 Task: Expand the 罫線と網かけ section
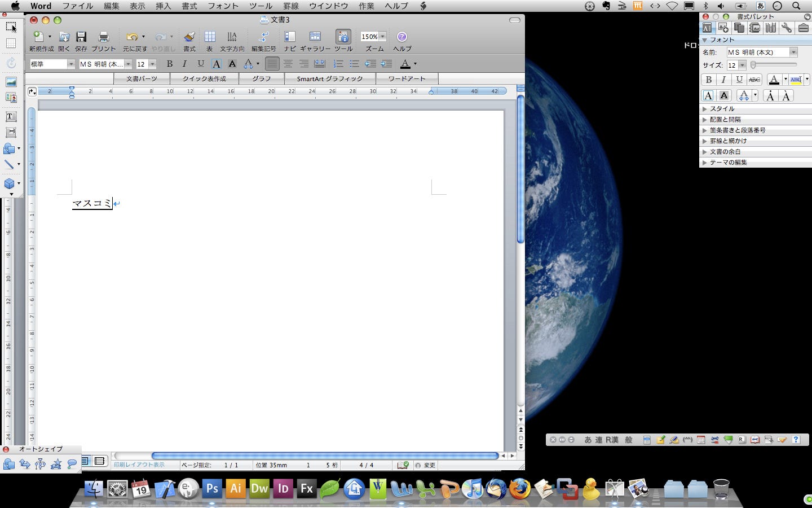point(705,141)
